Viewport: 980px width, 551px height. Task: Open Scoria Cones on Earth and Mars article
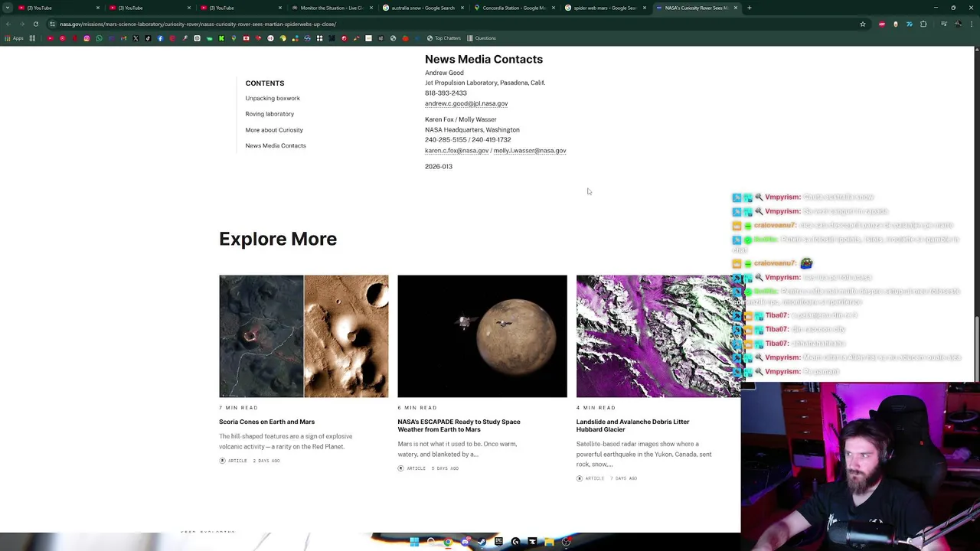266,422
